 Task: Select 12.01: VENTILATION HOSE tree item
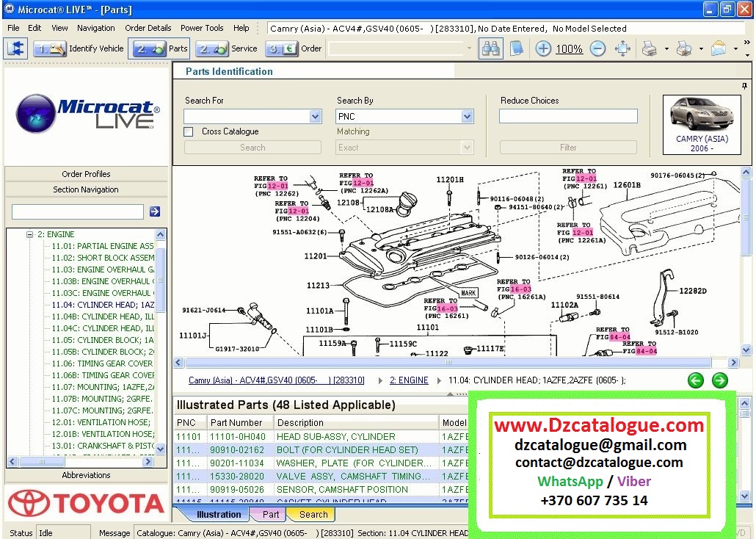103,422
